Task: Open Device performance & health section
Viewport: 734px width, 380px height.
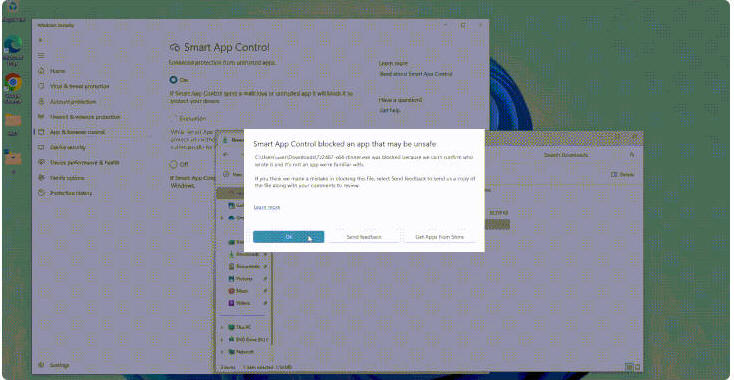Action: point(79,162)
